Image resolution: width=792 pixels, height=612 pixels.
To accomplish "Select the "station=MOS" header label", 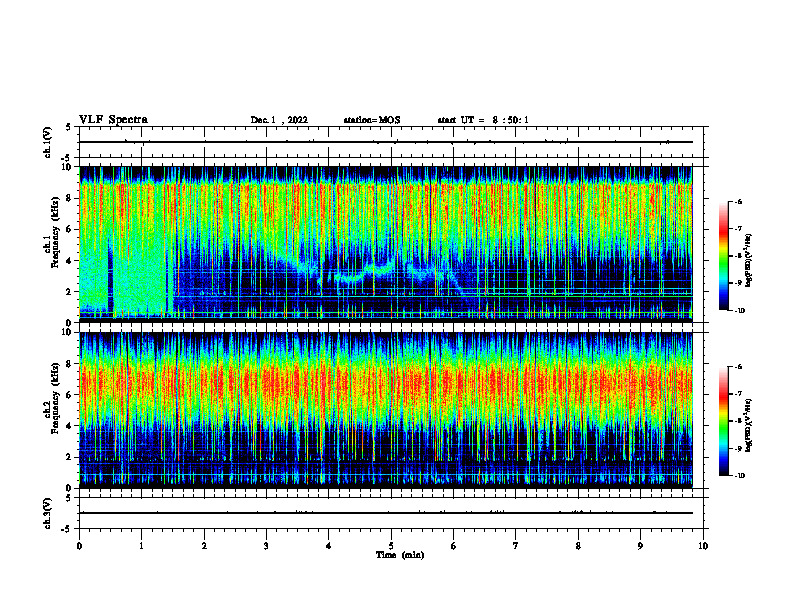I will coord(372,120).
